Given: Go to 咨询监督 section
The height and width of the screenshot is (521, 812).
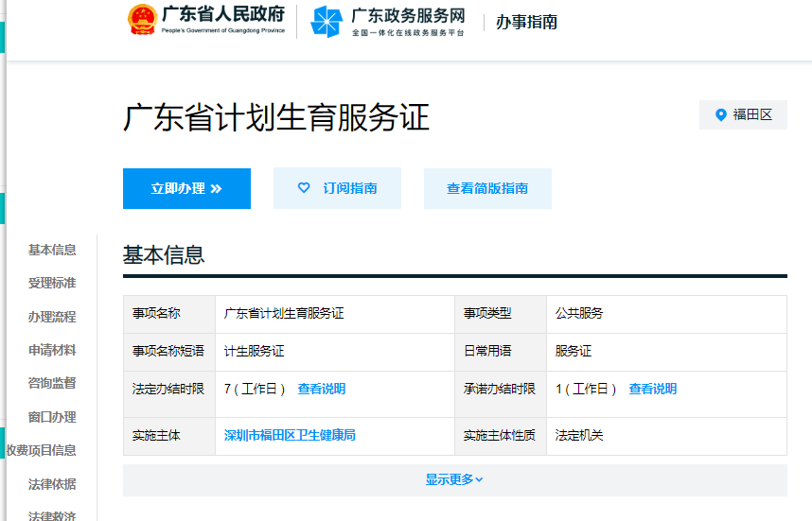Looking at the screenshot, I should tap(52, 383).
